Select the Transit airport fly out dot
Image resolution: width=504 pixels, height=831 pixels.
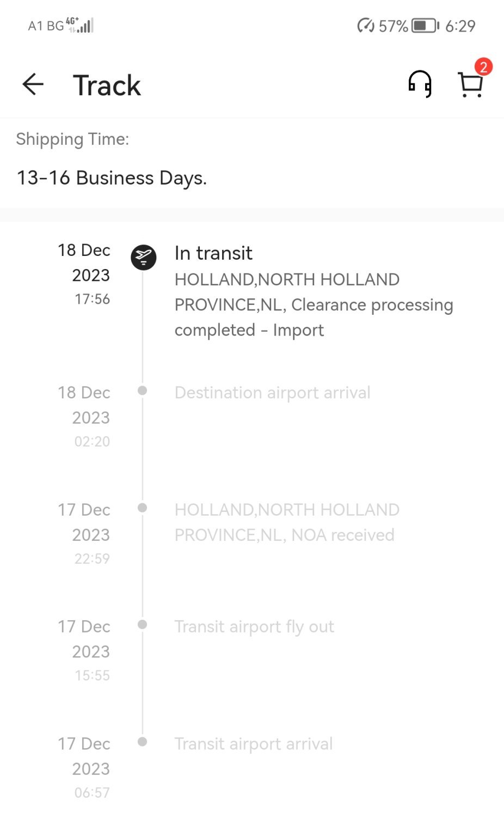click(143, 625)
